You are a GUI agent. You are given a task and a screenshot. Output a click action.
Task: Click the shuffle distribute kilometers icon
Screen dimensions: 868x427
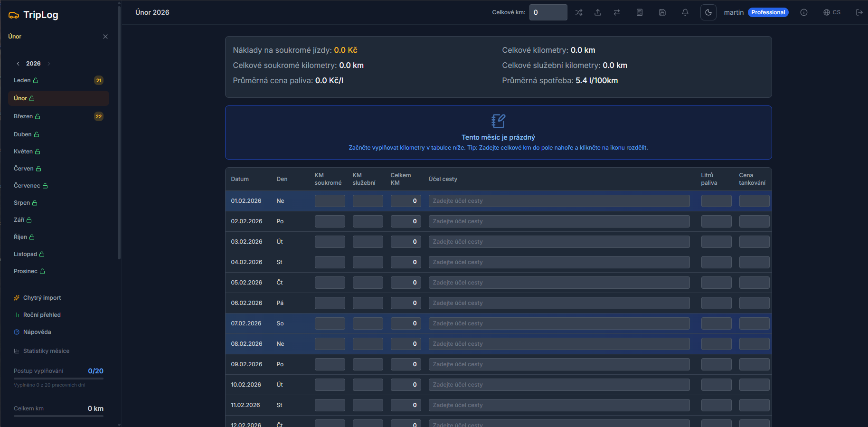(x=579, y=12)
